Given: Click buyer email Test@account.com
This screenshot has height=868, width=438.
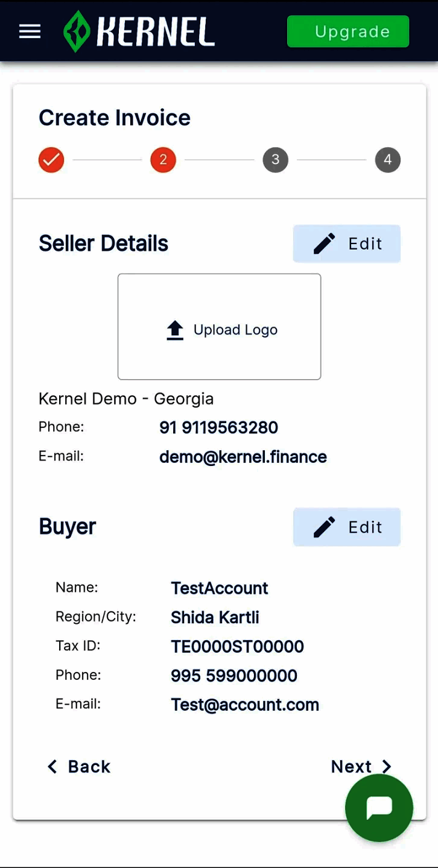Looking at the screenshot, I should click(244, 705).
